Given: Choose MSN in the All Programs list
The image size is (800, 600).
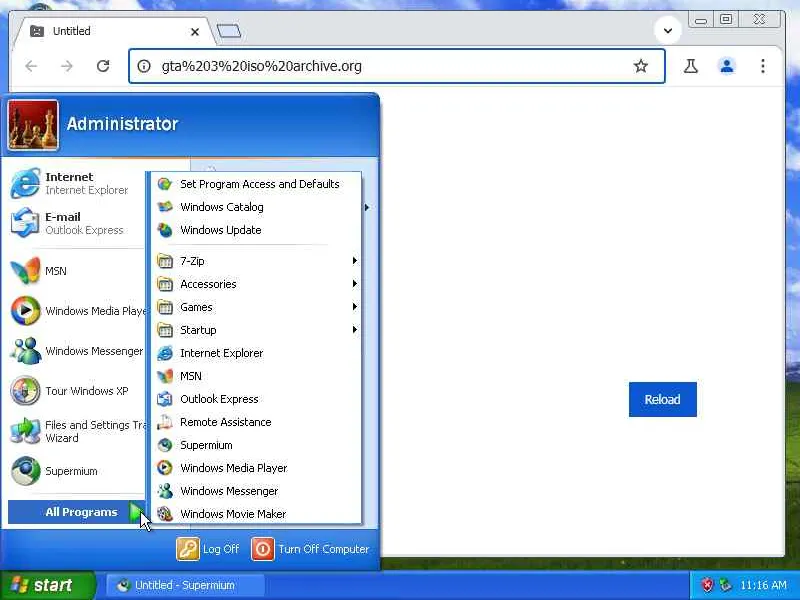Looking at the screenshot, I should (257, 376).
